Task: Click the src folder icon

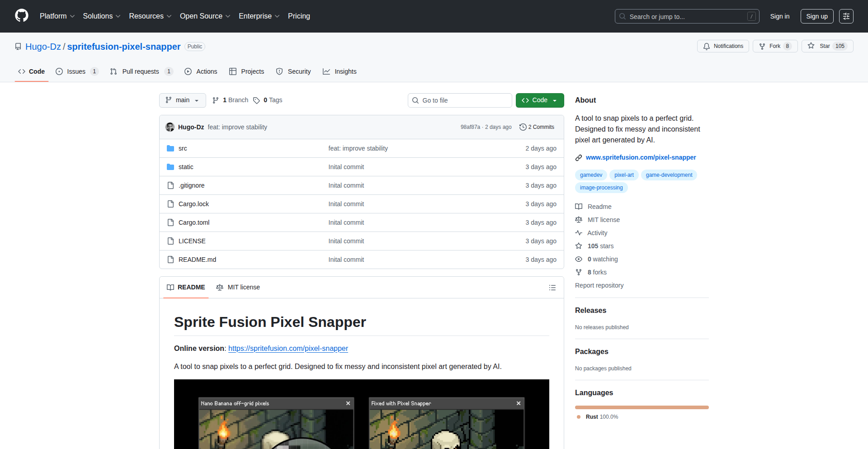Action: [x=170, y=148]
